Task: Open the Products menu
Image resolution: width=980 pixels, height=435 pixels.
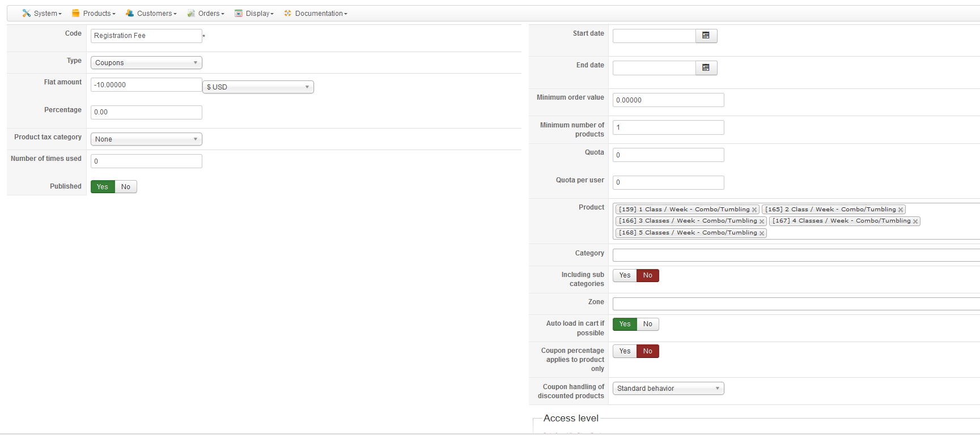Action: coord(94,13)
